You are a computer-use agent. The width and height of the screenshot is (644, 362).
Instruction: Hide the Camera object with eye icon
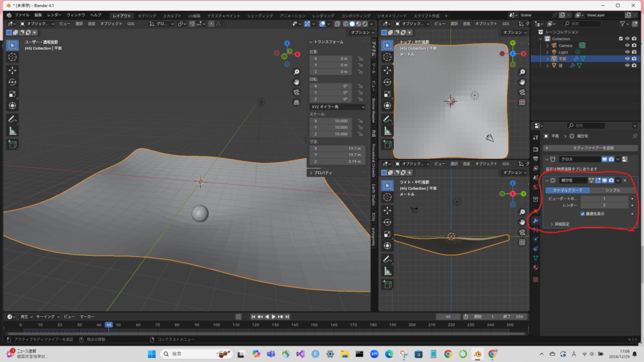[x=627, y=45]
